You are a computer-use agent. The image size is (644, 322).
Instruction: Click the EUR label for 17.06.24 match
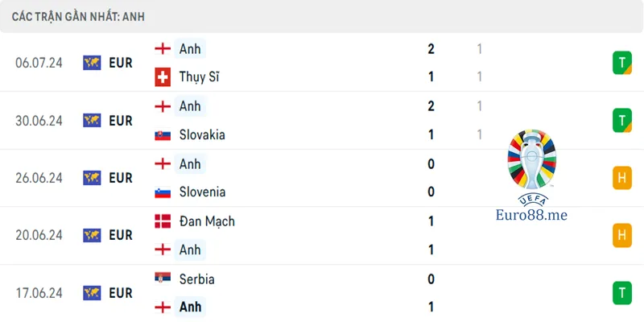click(x=121, y=293)
